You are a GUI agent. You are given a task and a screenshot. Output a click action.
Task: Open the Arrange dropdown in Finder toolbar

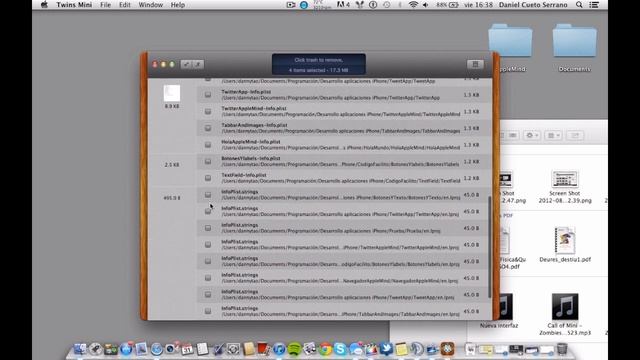554,135
